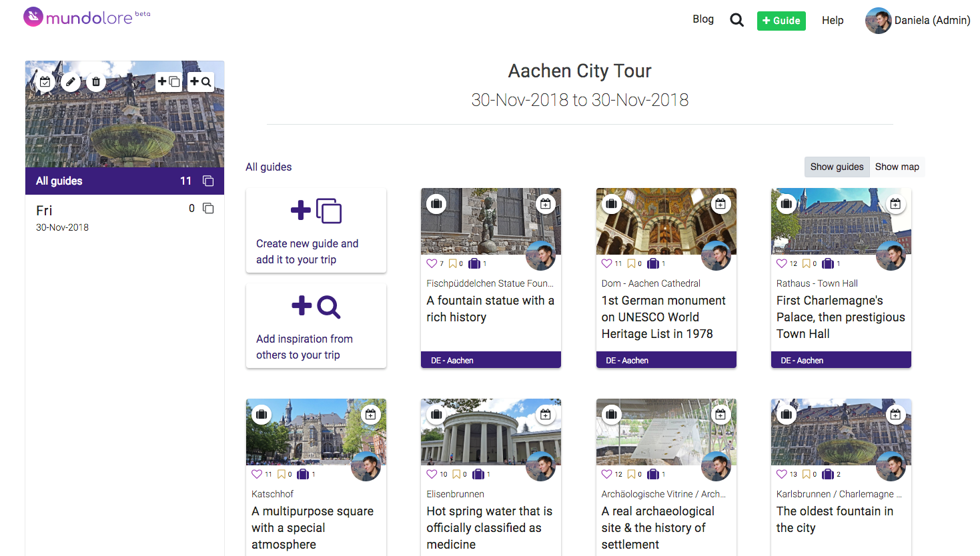
Task: Click calendar-plus icon on Rathaus card
Action: [x=895, y=203]
